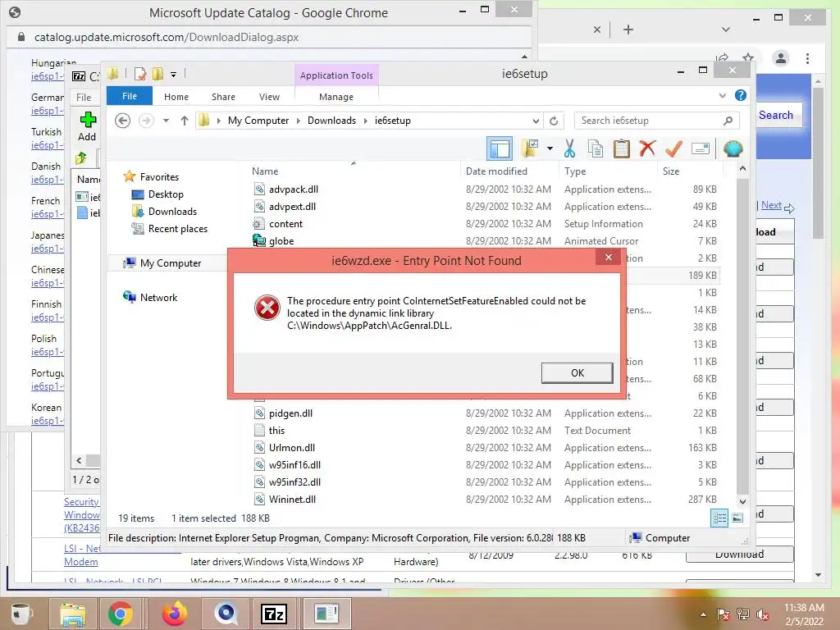Image resolution: width=840 pixels, height=630 pixels.
Task: Open the Manage ribbon tab
Action: tap(336, 97)
